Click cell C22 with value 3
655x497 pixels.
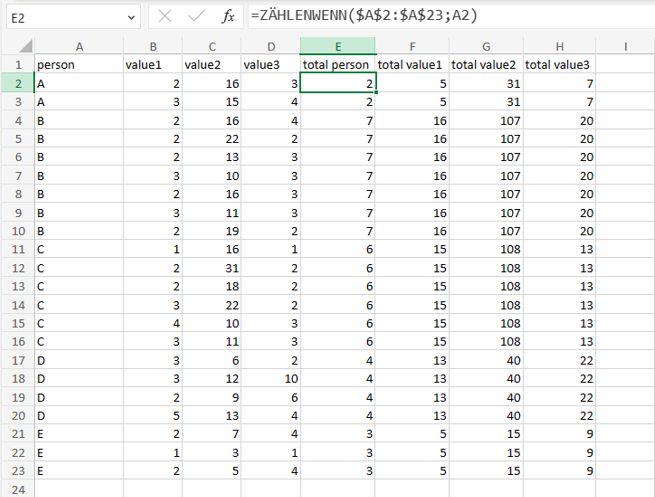coord(212,452)
